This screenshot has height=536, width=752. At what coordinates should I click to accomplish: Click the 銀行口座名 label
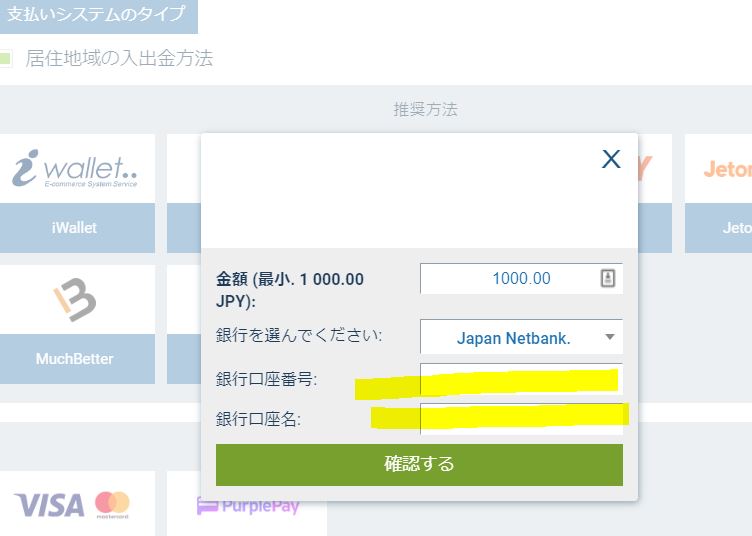[x=258, y=419]
